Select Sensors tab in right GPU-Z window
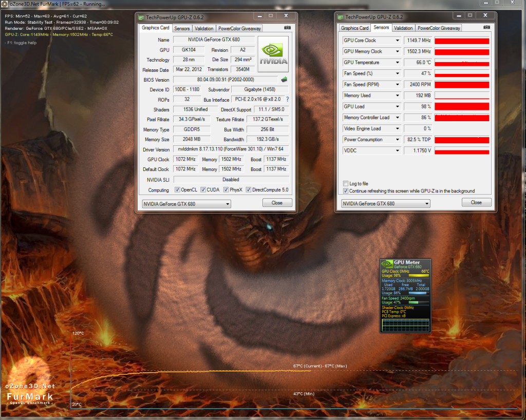Screen dimensions: 526x420 click(381, 28)
